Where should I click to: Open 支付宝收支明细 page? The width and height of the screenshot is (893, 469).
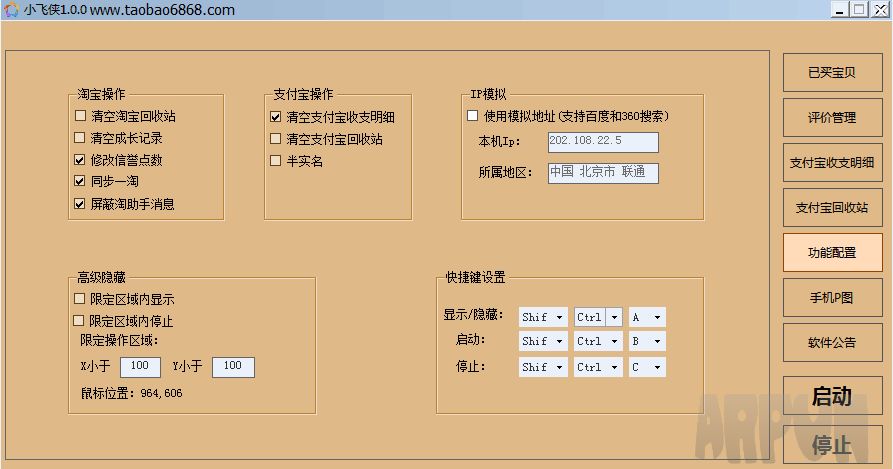(x=833, y=162)
